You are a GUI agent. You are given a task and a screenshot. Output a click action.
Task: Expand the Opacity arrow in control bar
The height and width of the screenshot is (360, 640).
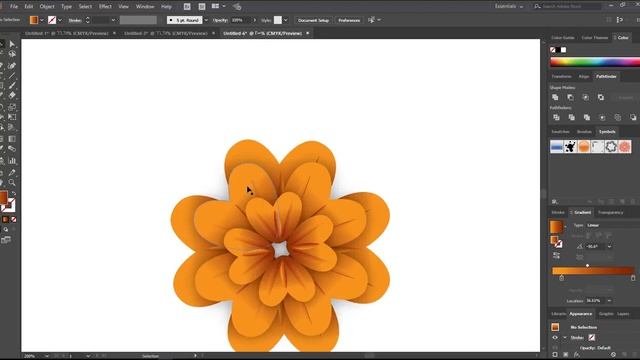point(255,20)
